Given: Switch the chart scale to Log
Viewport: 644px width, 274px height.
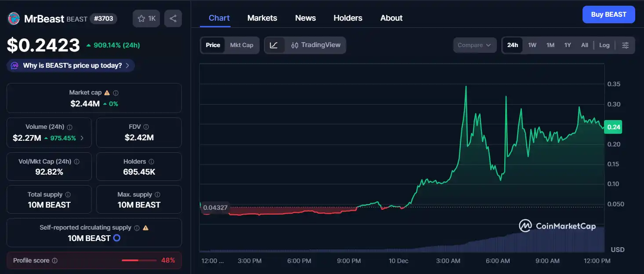Looking at the screenshot, I should click(x=604, y=45).
